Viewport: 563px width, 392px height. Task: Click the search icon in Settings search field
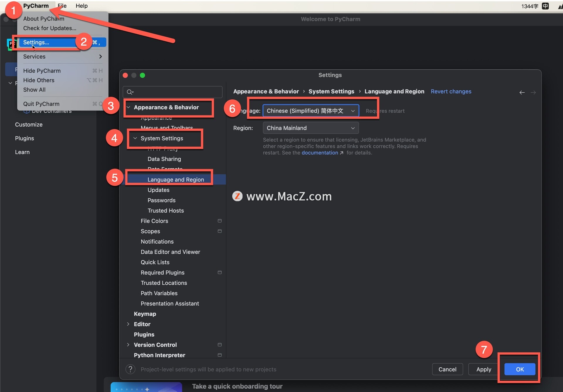tap(130, 92)
